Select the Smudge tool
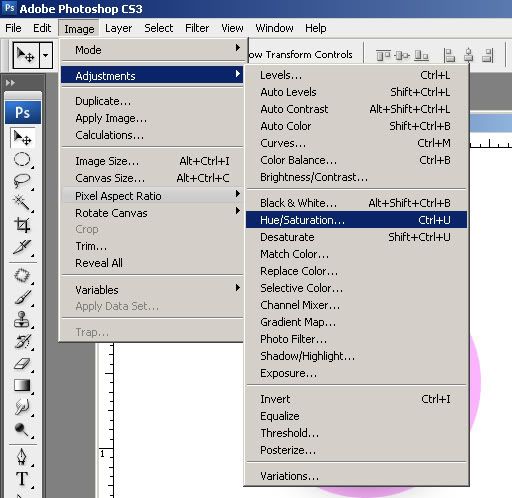512x498 pixels. (22, 407)
